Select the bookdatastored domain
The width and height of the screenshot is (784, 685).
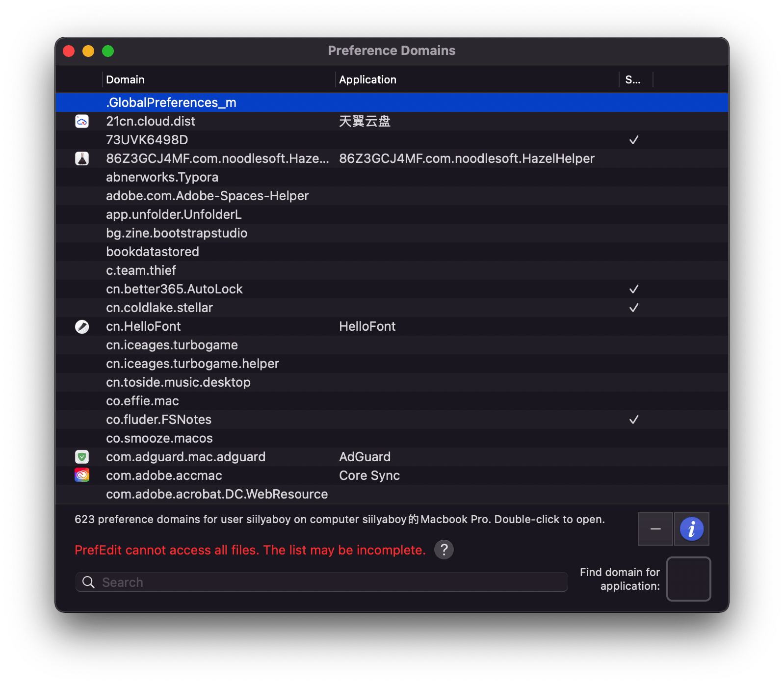click(x=153, y=252)
